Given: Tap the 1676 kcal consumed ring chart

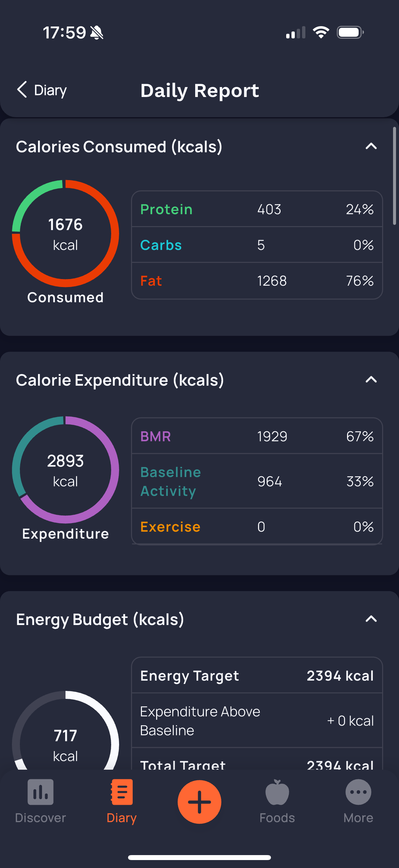Looking at the screenshot, I should coord(65,233).
